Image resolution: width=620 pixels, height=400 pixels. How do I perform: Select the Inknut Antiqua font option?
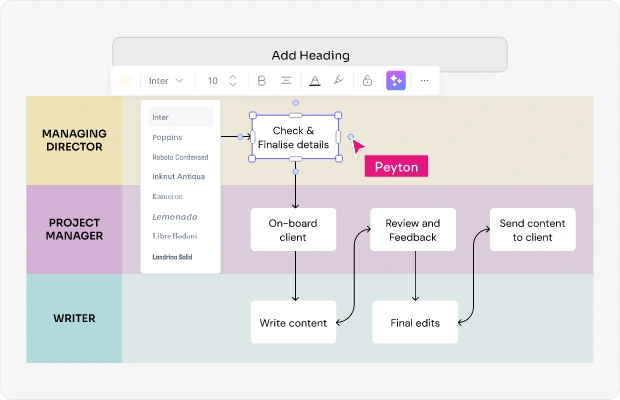pyautogui.click(x=180, y=176)
